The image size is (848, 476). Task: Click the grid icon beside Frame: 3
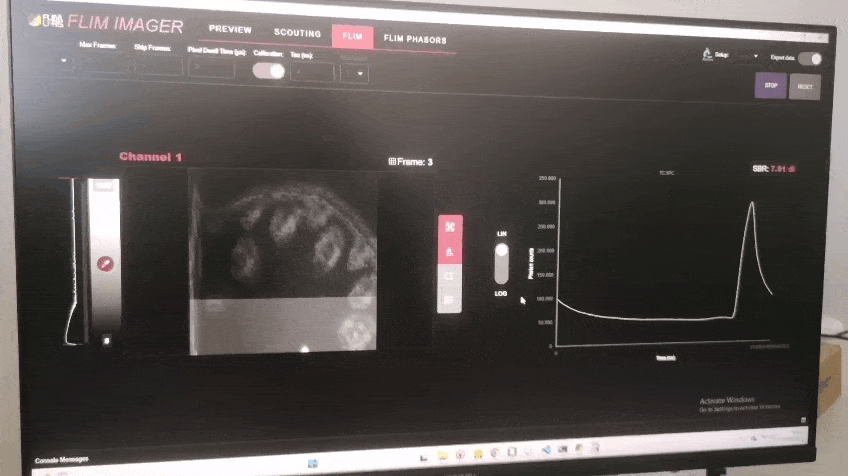pos(391,161)
